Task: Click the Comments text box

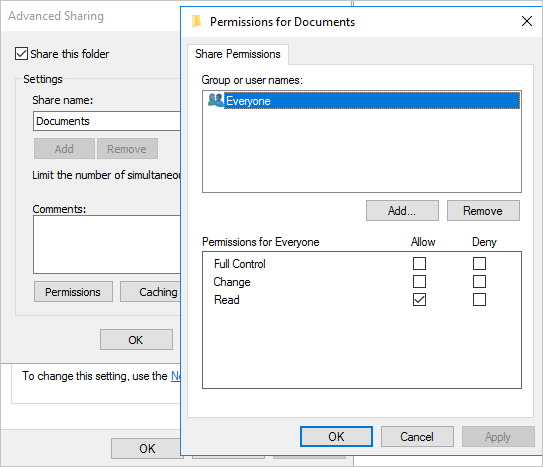Action: point(107,244)
